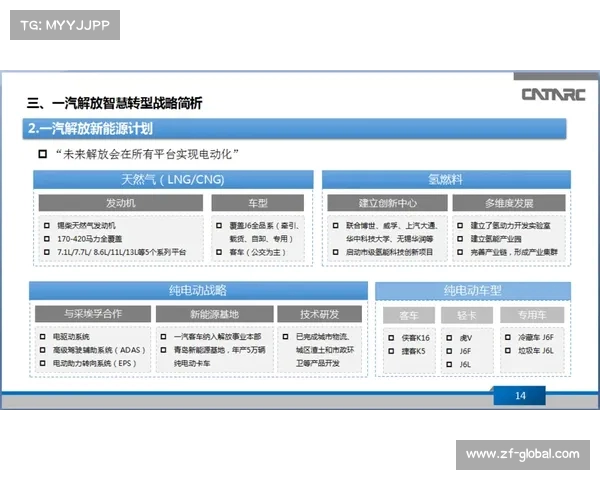Select the bullet '高级驾驶辅助系统 ( ADAS )'

point(99,350)
